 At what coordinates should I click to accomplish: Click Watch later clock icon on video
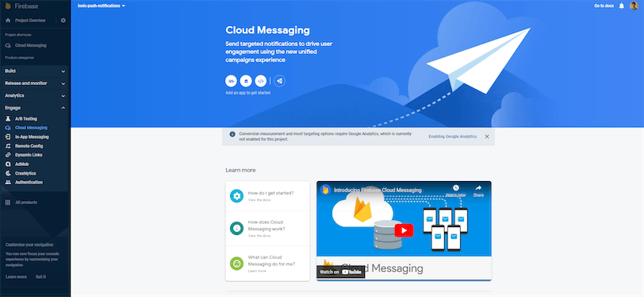pos(456,188)
